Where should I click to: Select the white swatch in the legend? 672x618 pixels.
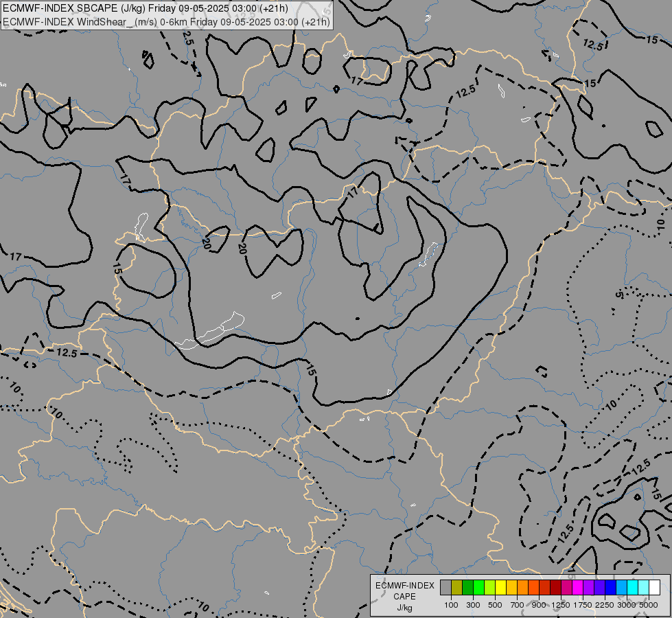(x=654, y=587)
